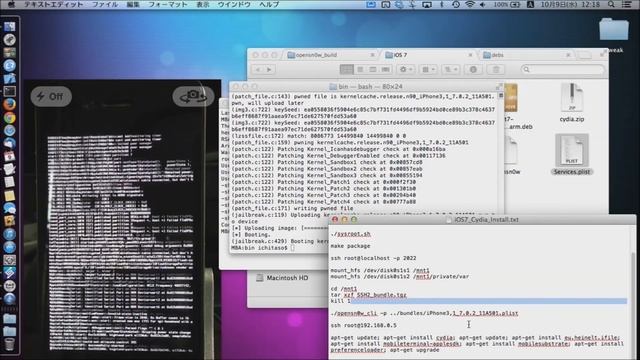Open the folder icon on the desktop
Screen dimensions: 640x360
613,29
